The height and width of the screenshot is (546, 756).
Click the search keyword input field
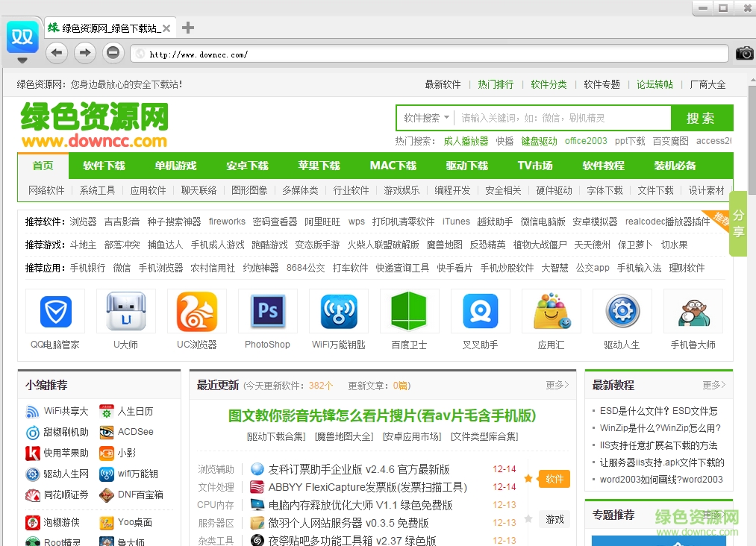click(562, 118)
